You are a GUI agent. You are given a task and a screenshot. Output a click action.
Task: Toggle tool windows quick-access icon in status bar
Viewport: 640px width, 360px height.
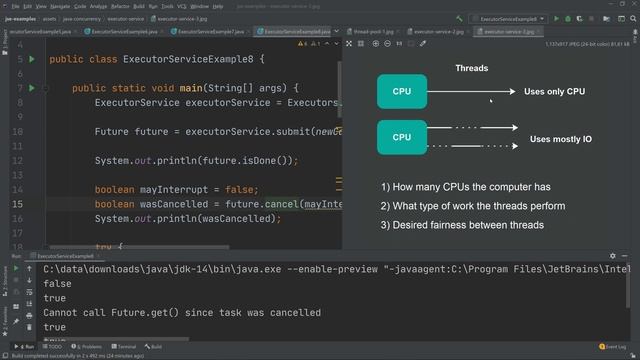(5, 356)
